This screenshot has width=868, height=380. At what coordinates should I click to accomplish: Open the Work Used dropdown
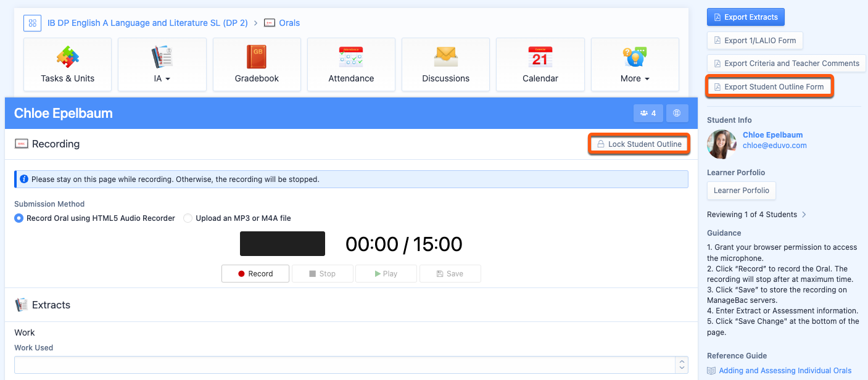tap(351, 365)
